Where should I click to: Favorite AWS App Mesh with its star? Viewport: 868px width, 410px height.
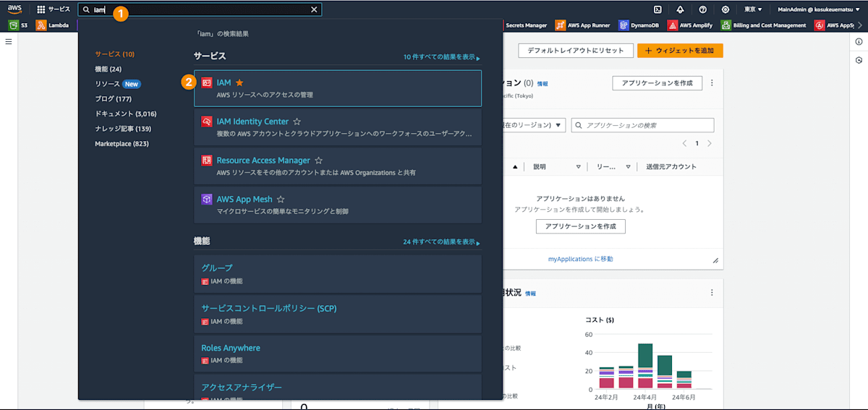tap(281, 199)
